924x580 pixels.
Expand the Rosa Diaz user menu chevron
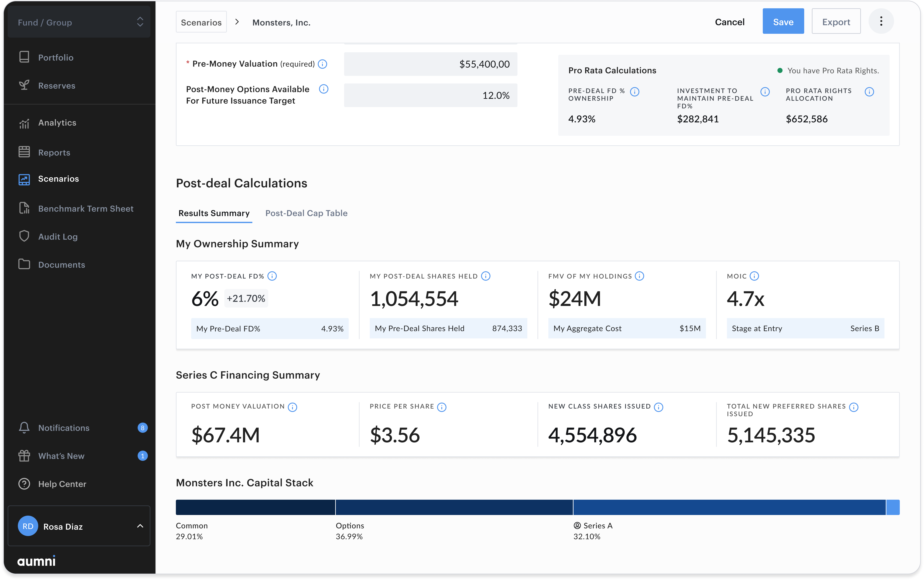tap(140, 526)
